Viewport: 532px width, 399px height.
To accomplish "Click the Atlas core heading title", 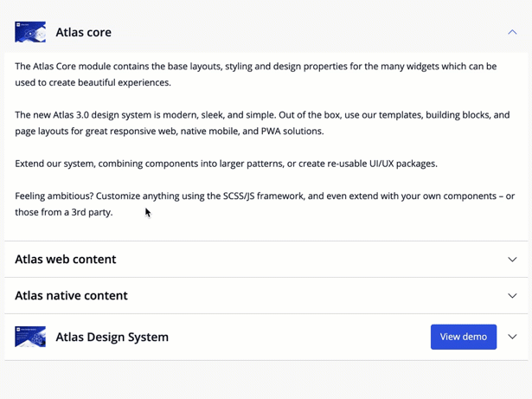I will [83, 32].
